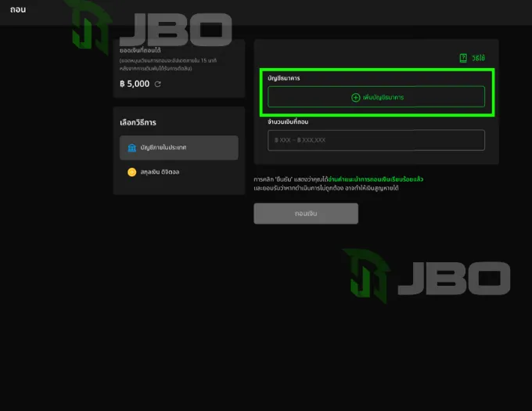Screen dimensions: 532x411
Task: Click the ฿ 5,000 balance value
Action: [135, 84]
